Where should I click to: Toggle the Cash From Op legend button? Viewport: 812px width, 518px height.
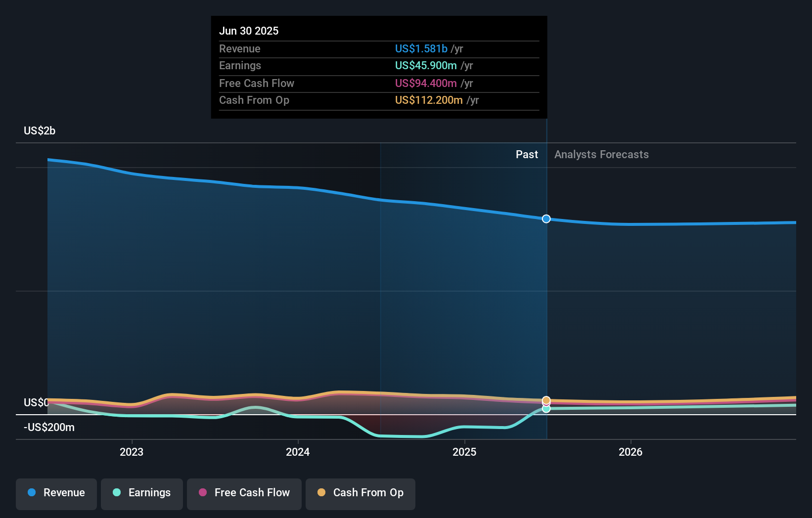[361, 494]
